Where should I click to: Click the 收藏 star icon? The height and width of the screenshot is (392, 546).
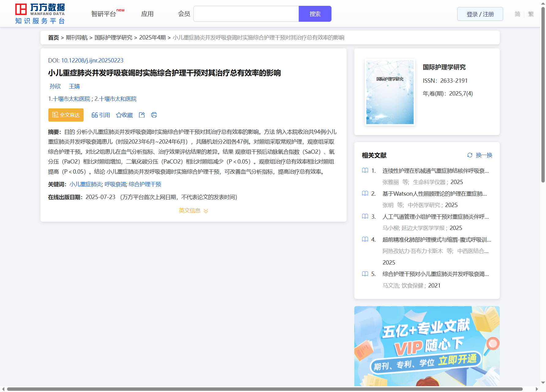pyautogui.click(x=119, y=115)
